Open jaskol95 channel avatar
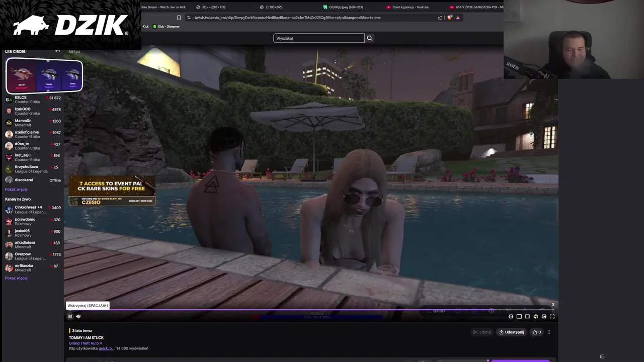Screen dimensions: 644x362 (x=9, y=233)
